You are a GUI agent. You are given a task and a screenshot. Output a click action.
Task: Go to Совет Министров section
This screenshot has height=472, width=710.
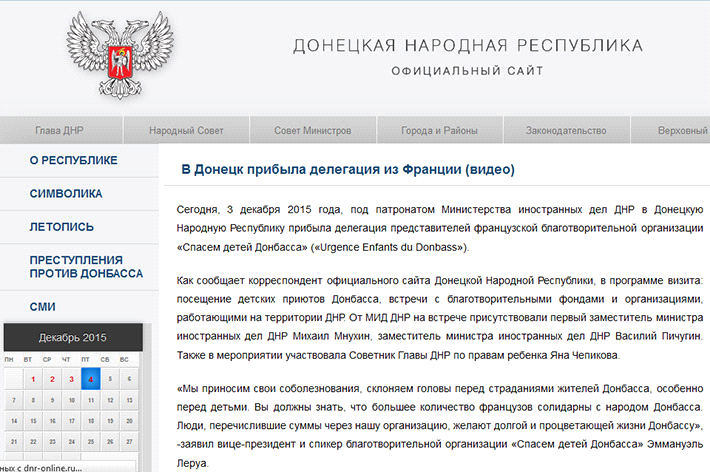click(312, 131)
